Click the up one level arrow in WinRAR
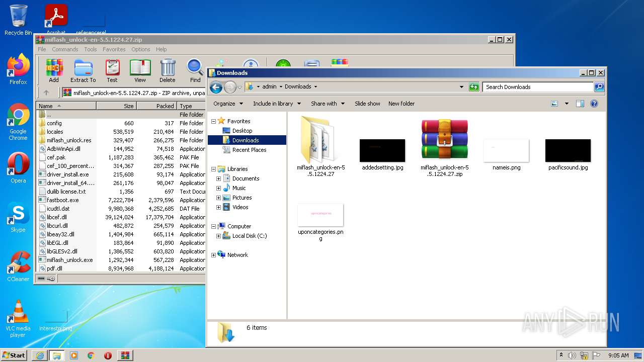This screenshot has height=362, width=644. [46, 93]
